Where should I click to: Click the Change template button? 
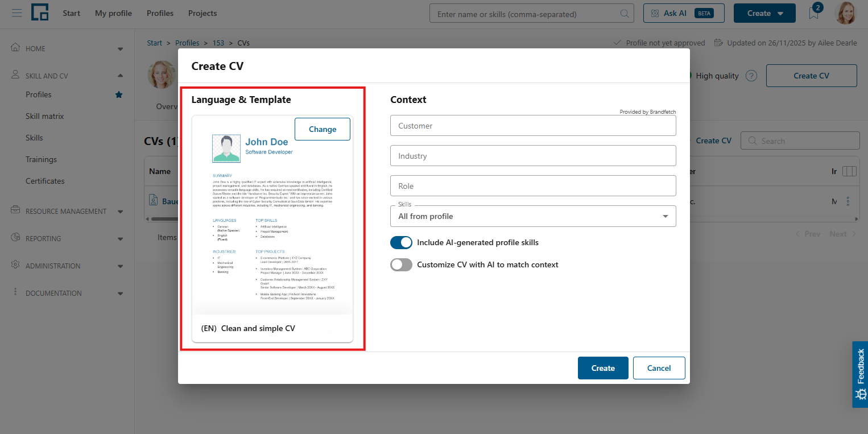pyautogui.click(x=323, y=129)
